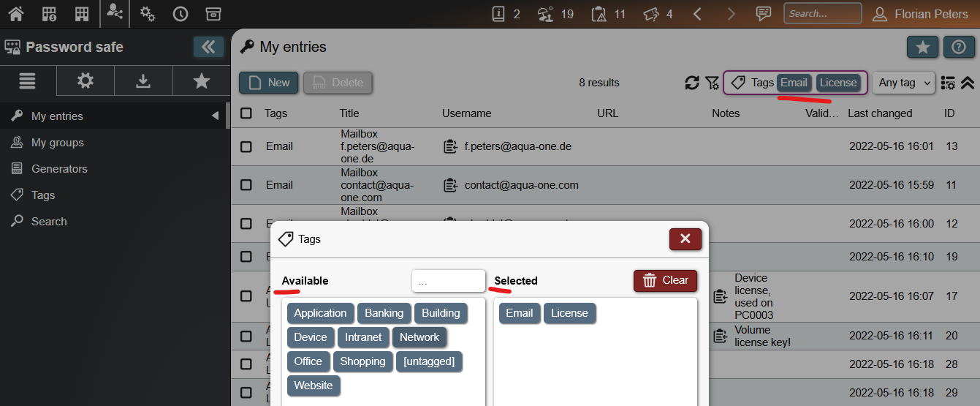Collapse the filter bar with double chevron

point(968,83)
